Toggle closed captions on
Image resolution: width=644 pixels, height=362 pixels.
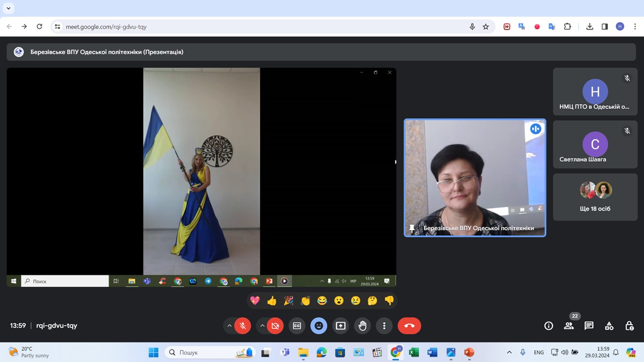click(x=297, y=326)
